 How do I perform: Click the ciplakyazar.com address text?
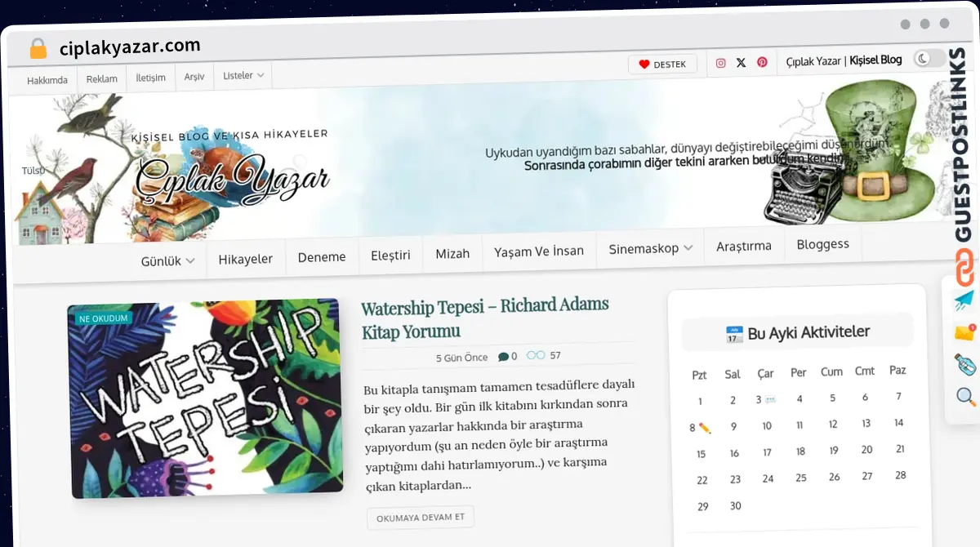click(130, 47)
